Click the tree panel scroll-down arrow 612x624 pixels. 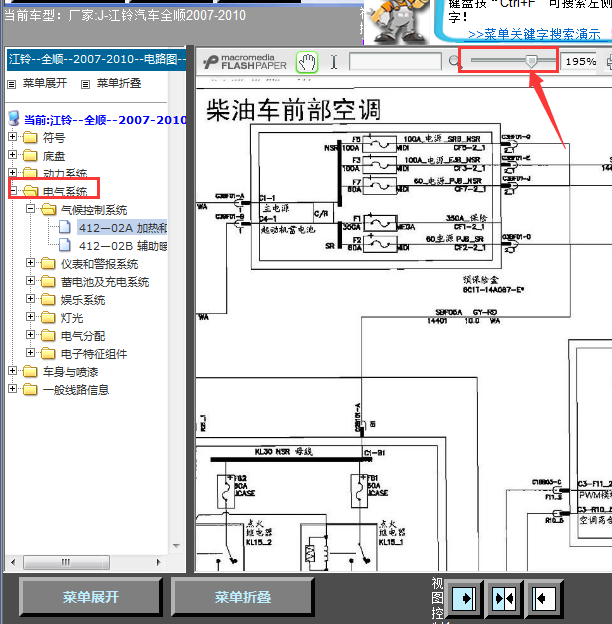176,546
